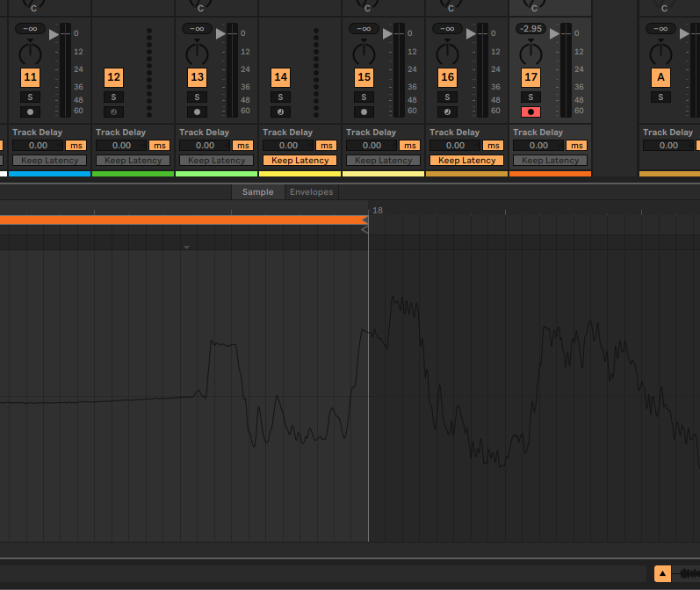This screenshot has width=700, height=590.
Task: Mute track 12 with its activator button
Action: (x=113, y=77)
